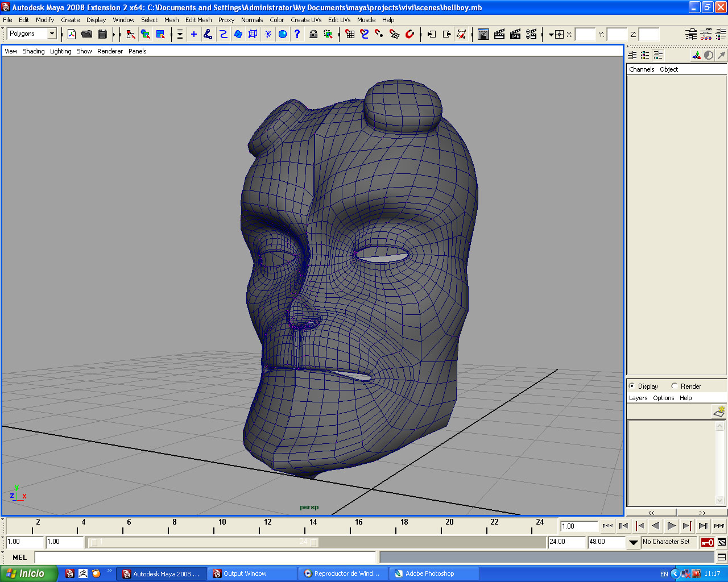Open the viewport Lighting menu
The width and height of the screenshot is (728, 582).
(x=61, y=51)
